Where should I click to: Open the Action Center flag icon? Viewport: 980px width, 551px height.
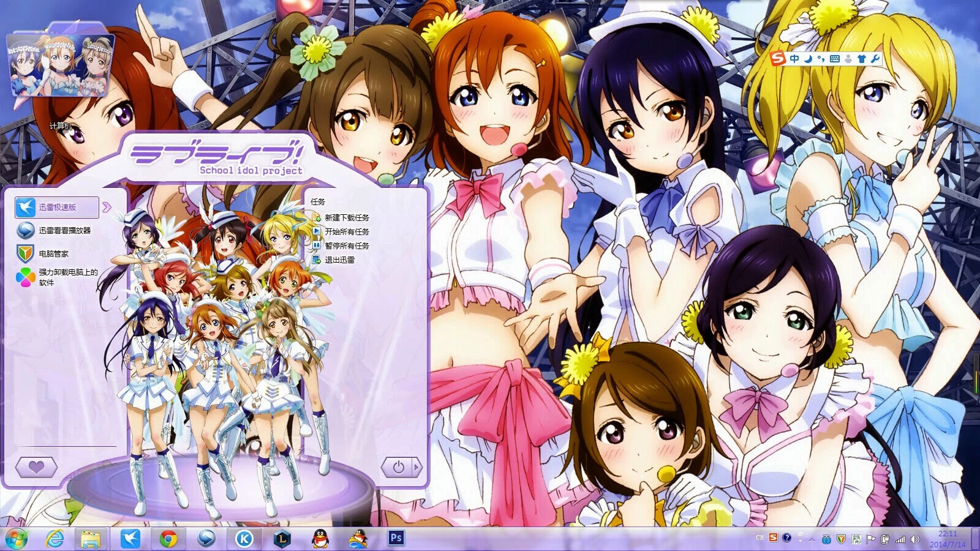pyautogui.click(x=870, y=539)
